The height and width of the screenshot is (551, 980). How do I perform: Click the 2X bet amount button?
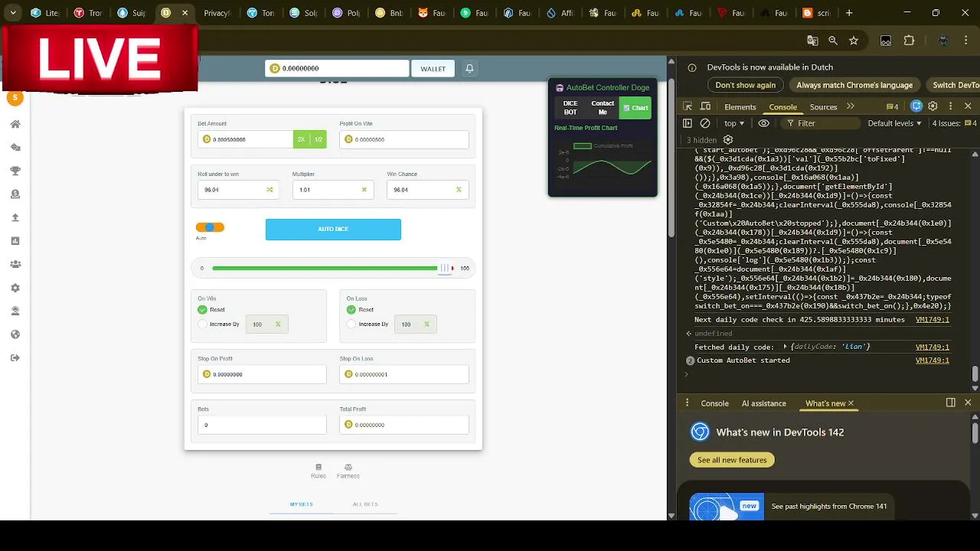pyautogui.click(x=301, y=139)
